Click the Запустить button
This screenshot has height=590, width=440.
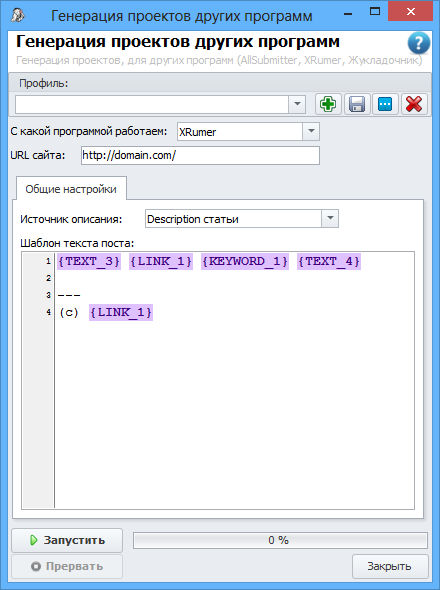[67, 540]
